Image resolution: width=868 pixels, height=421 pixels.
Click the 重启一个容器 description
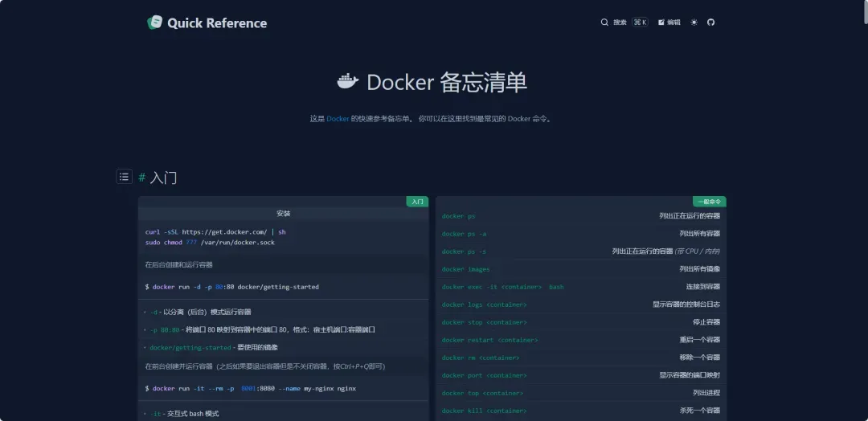coord(700,340)
